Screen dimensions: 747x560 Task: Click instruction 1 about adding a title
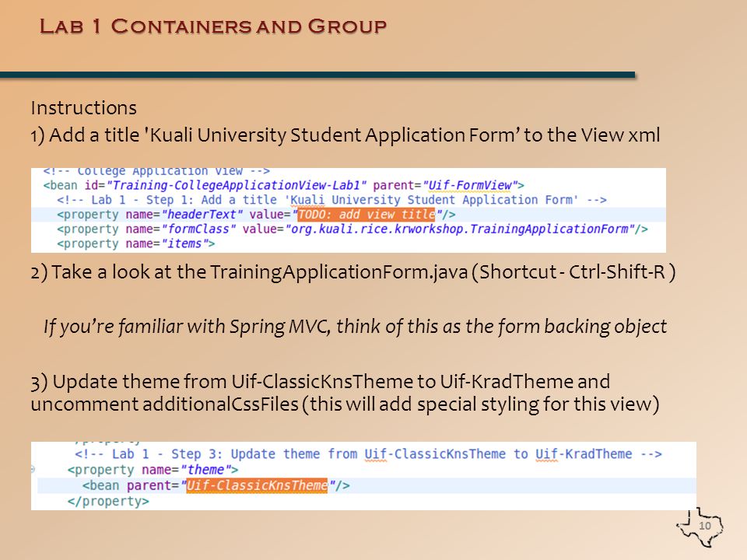(345, 135)
